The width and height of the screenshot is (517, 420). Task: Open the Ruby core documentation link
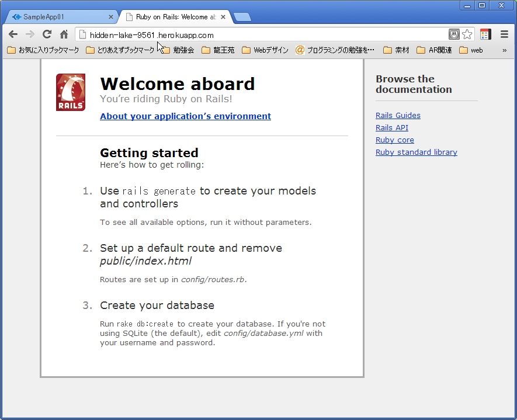click(x=395, y=140)
